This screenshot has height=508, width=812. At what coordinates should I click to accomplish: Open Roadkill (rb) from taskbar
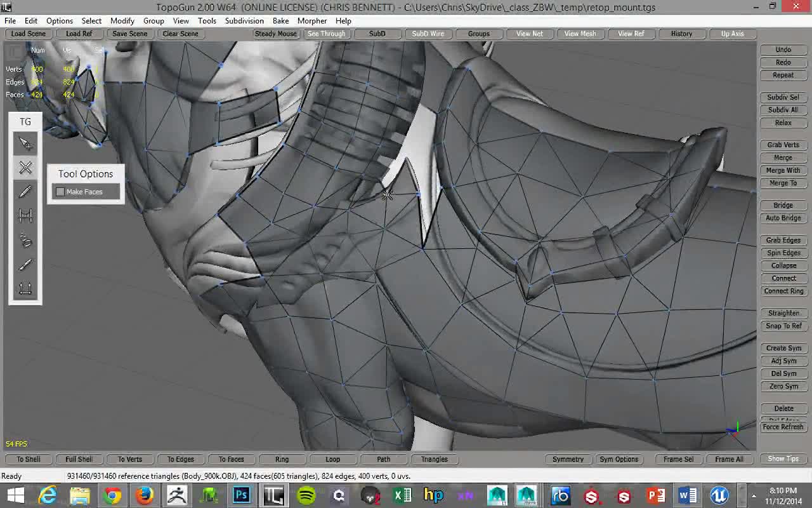point(560,495)
